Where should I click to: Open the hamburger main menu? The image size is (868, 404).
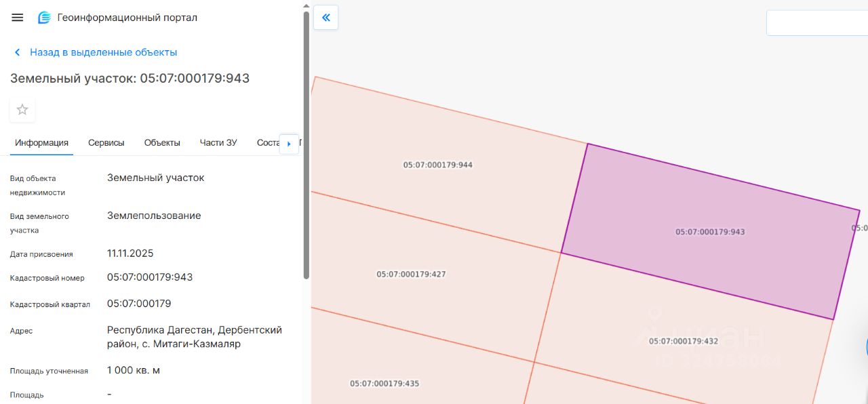click(x=18, y=18)
